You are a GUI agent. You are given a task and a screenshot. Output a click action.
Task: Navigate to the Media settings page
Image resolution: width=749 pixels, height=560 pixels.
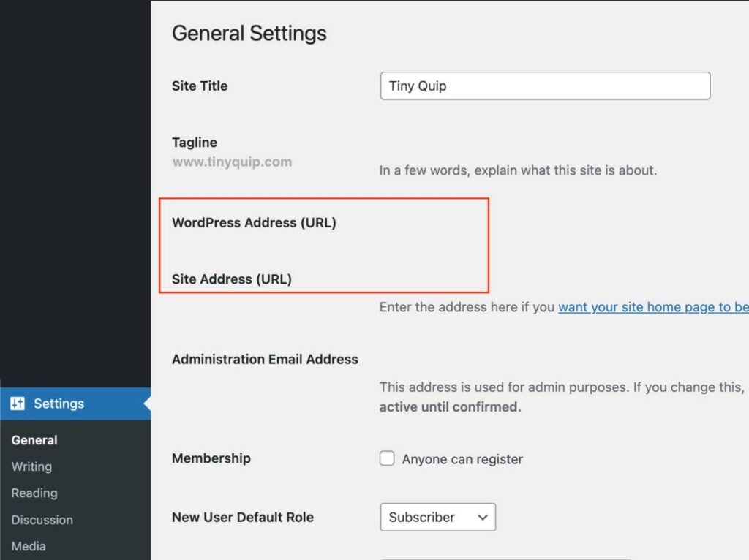29,546
